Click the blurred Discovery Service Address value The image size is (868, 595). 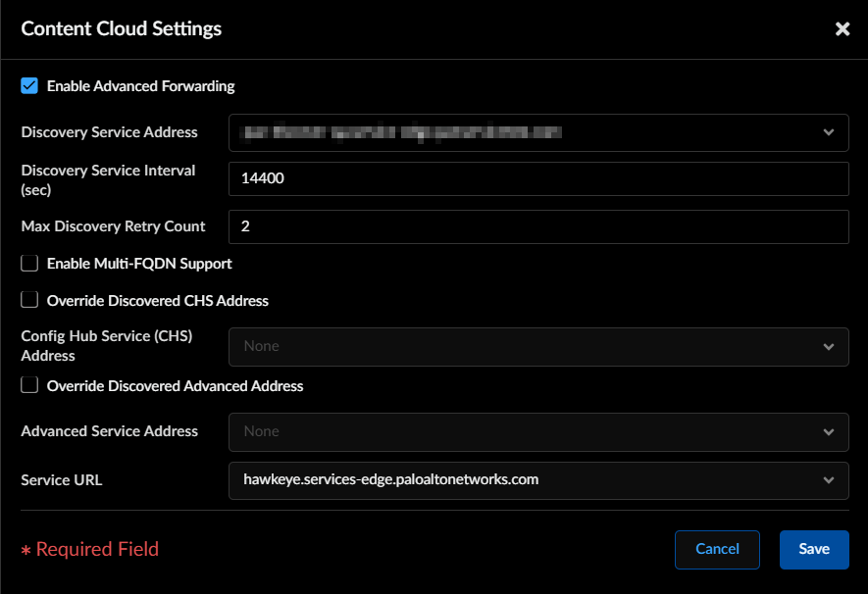click(401, 132)
